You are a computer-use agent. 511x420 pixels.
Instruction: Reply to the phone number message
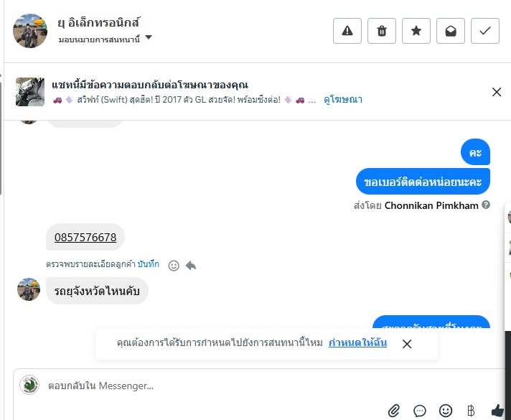pyautogui.click(x=191, y=266)
